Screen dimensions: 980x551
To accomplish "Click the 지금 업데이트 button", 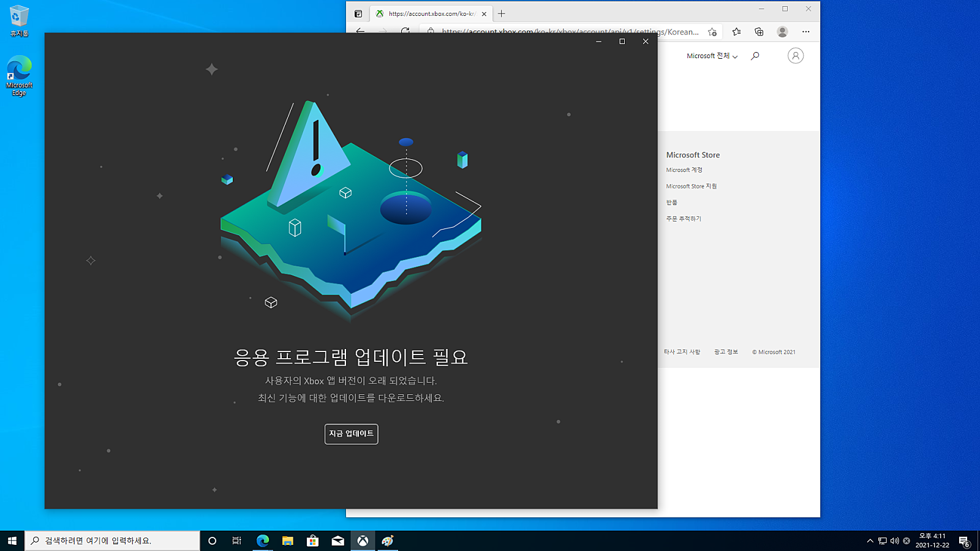I will pyautogui.click(x=351, y=434).
